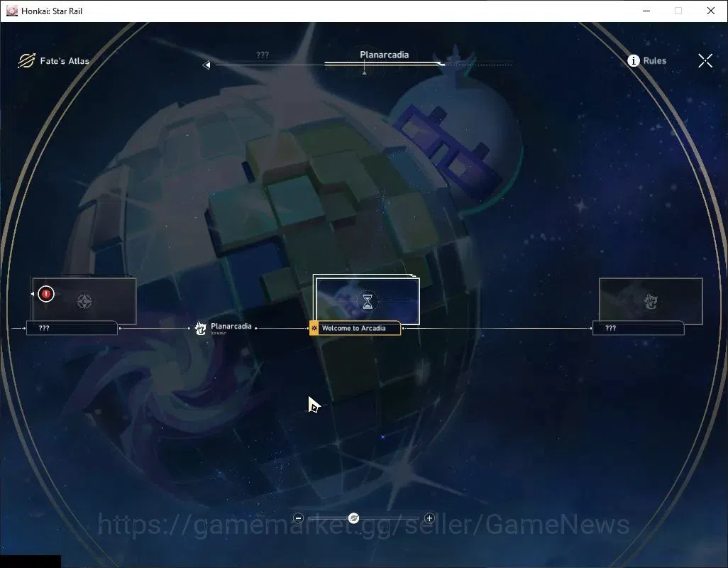
Task: Click the red exclamation alert icon
Action: 46,293
